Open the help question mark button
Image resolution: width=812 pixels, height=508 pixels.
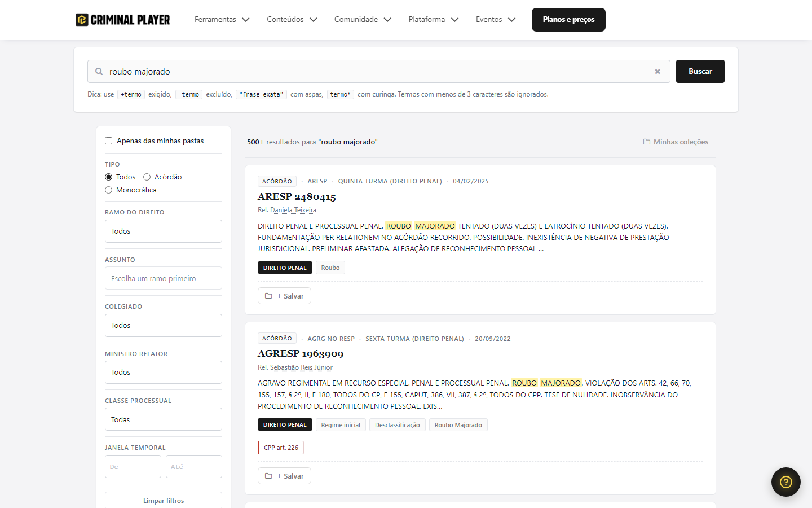(786, 482)
